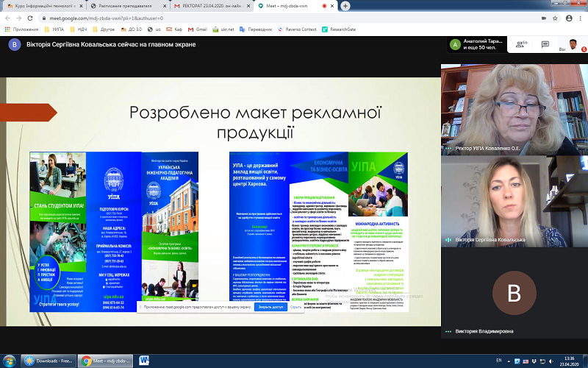Open the 'uo' bookmark

154,29
